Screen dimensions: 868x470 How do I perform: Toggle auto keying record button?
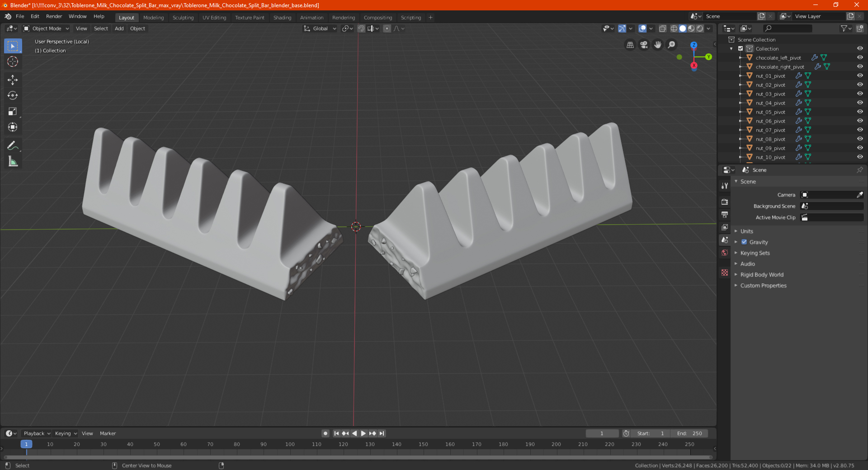[325, 433]
